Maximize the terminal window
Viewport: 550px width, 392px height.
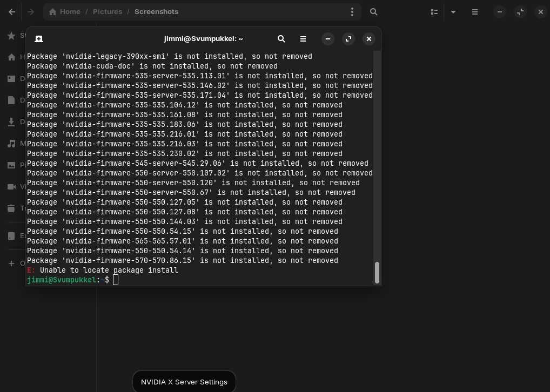point(348,39)
